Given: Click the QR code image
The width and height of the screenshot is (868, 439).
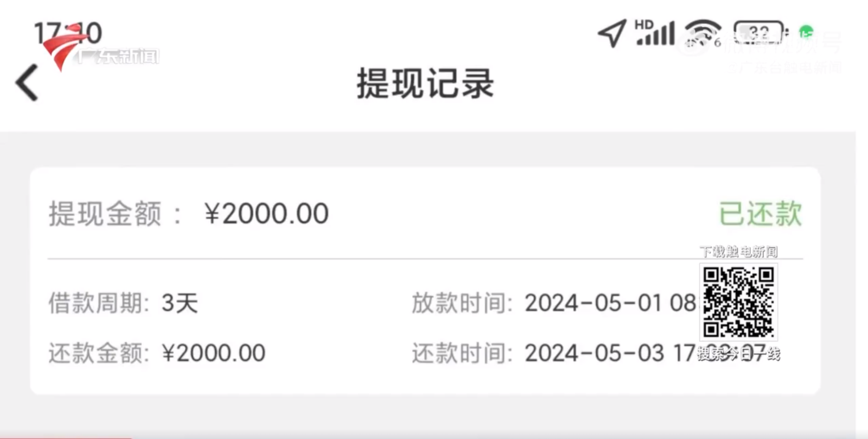Looking at the screenshot, I should coord(739,302).
